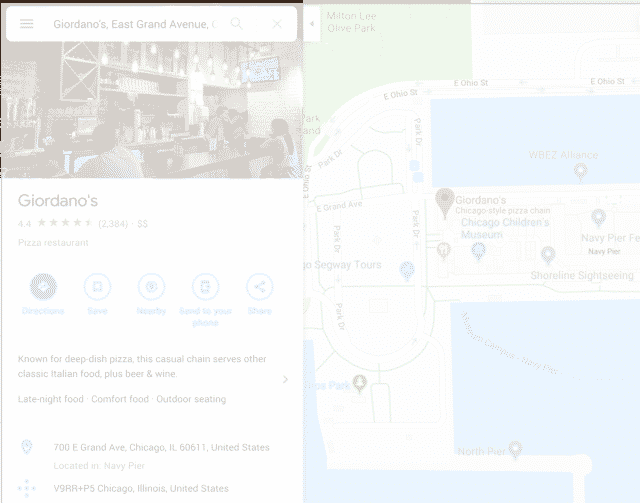Viewport: 640px width, 503px height.
Task: Click the restaurant pin left of museum pin
Action: [x=444, y=251]
